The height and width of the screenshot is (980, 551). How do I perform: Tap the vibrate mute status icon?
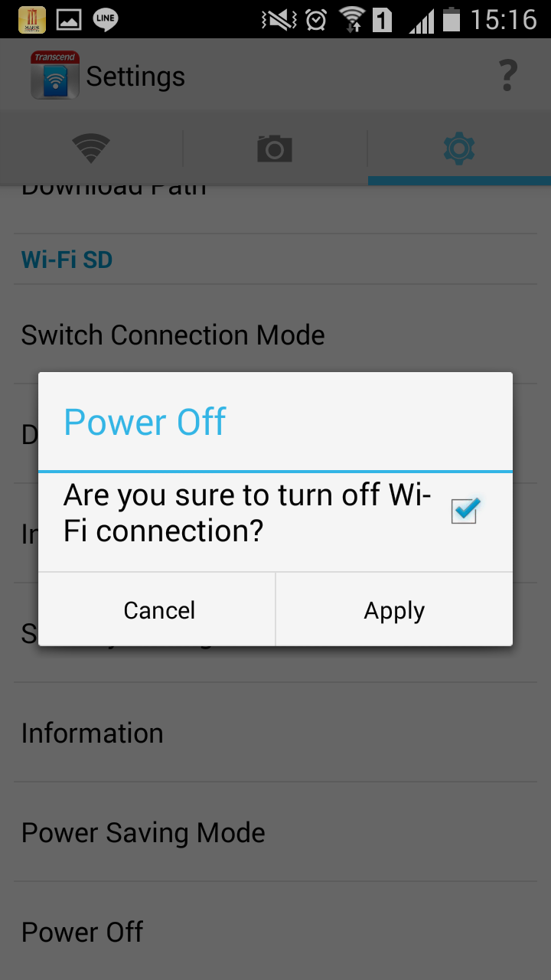tap(279, 20)
